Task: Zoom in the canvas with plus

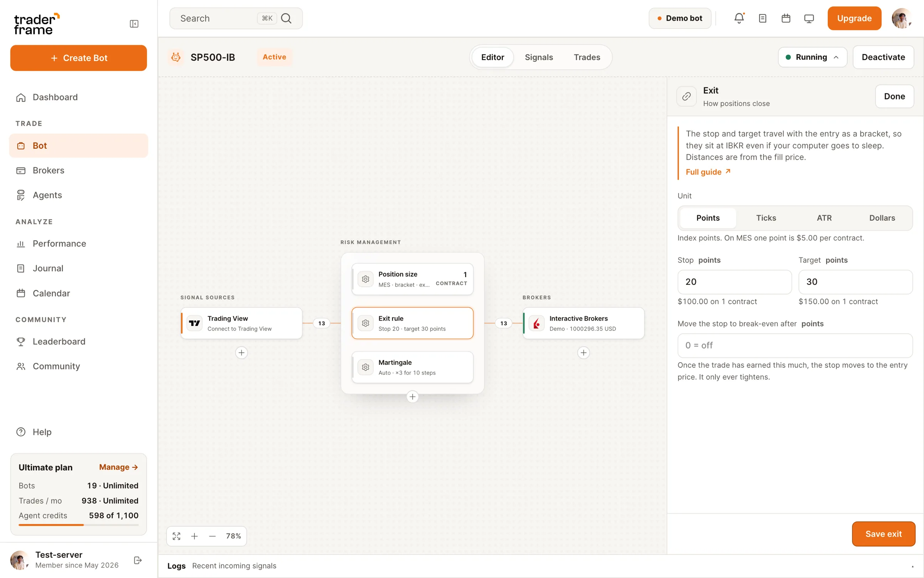Action: tap(194, 536)
